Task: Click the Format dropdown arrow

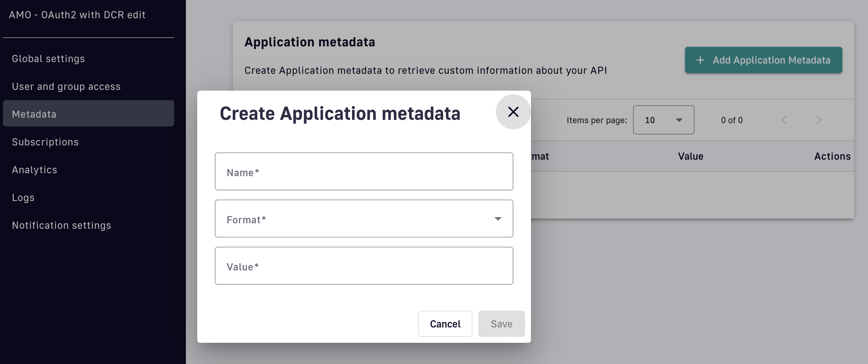Action: tap(498, 219)
